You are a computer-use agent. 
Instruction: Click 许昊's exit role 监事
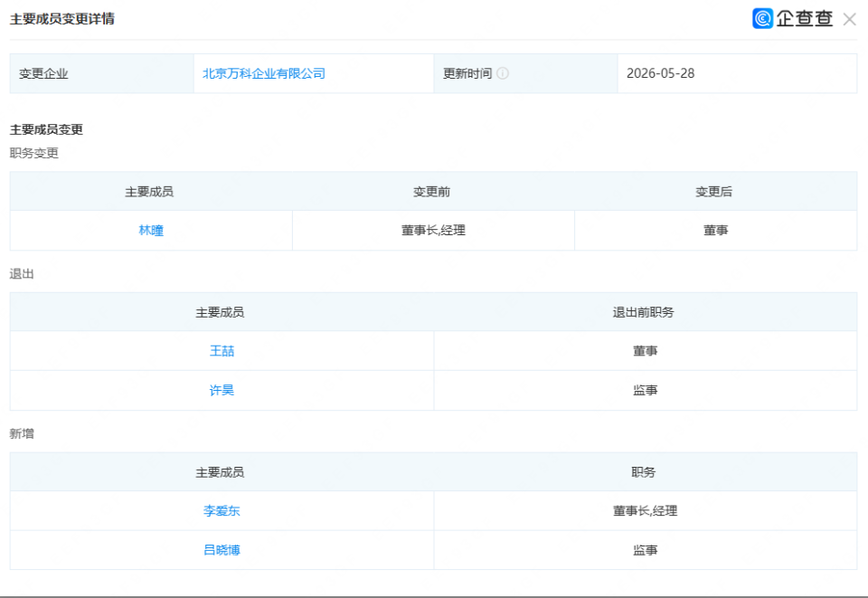pyautogui.click(x=646, y=390)
